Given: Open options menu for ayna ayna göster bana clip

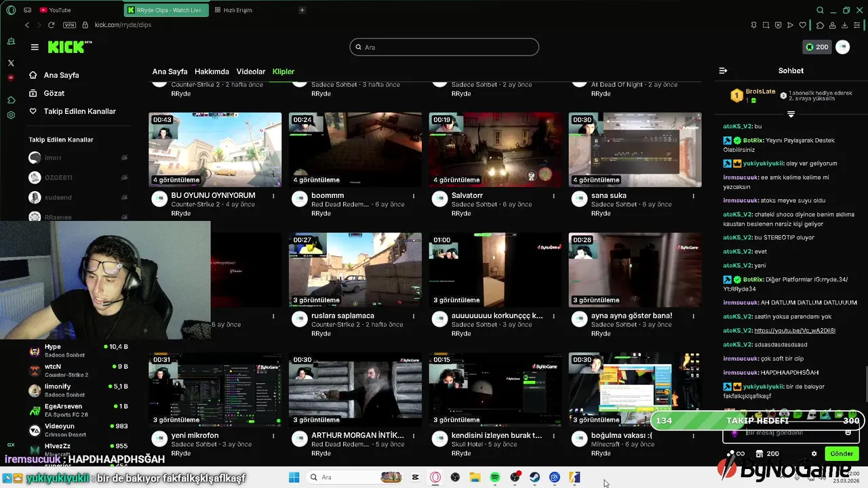Looking at the screenshot, I should [x=693, y=316].
